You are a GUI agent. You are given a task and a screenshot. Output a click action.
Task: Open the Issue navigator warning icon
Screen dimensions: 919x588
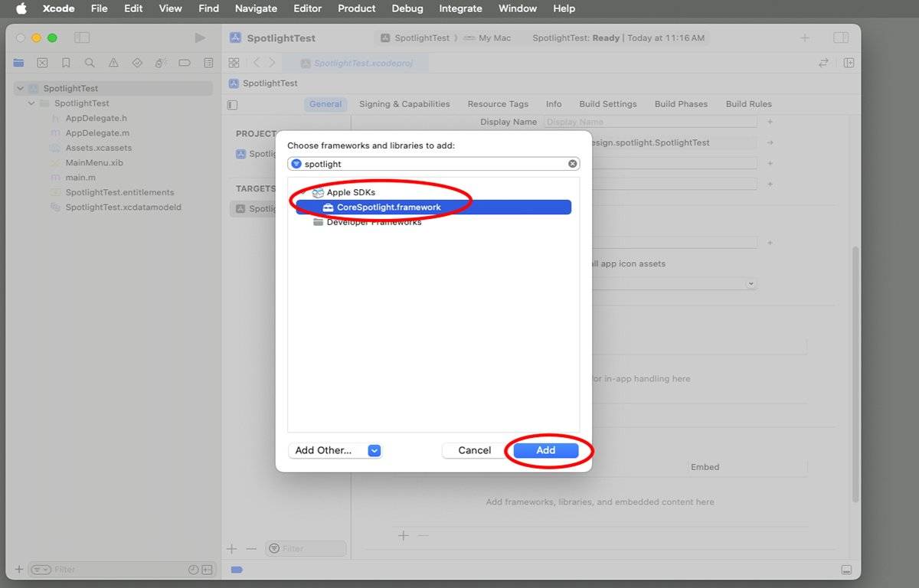[113, 63]
